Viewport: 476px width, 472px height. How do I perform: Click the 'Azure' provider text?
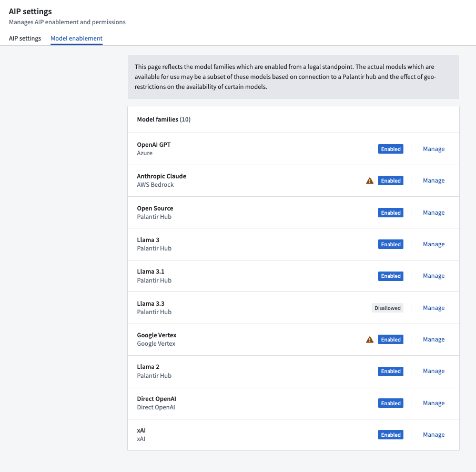[x=145, y=153]
